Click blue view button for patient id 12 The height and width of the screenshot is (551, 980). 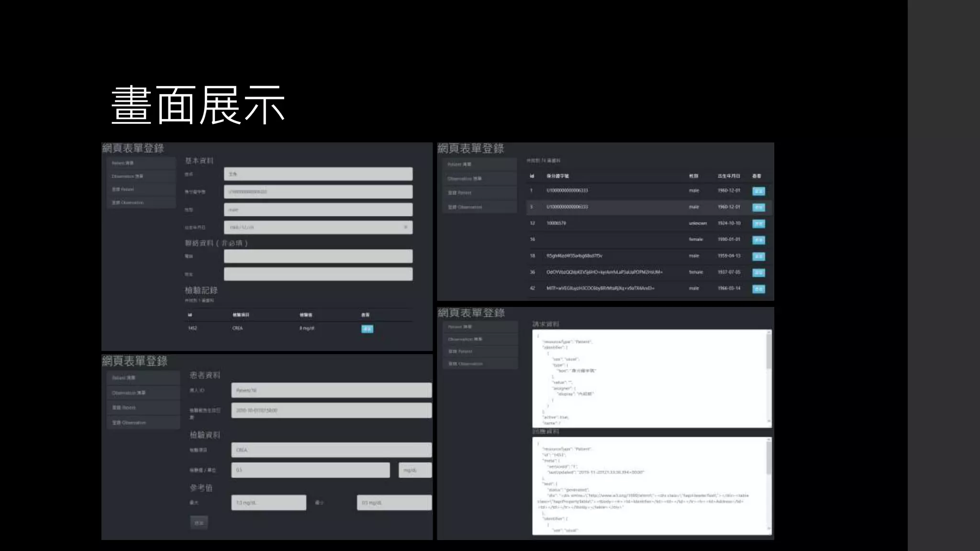[758, 224]
